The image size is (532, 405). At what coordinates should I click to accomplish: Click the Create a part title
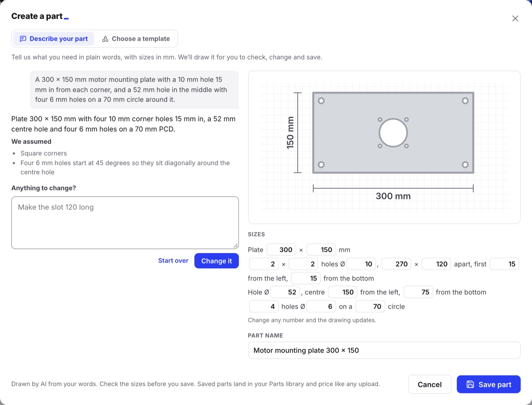coord(37,16)
